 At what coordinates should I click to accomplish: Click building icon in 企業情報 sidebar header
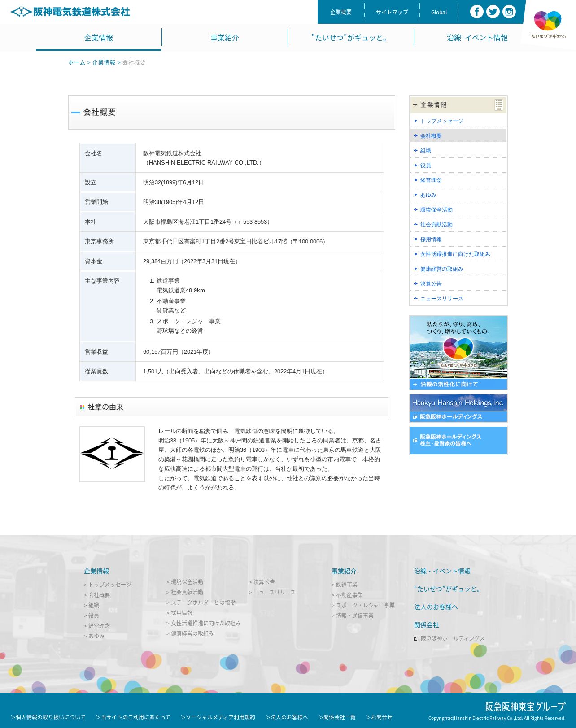pos(498,105)
